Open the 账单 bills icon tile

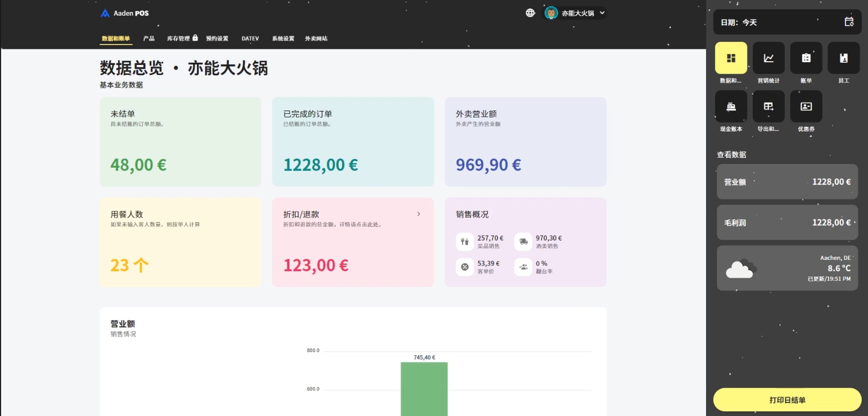point(806,58)
